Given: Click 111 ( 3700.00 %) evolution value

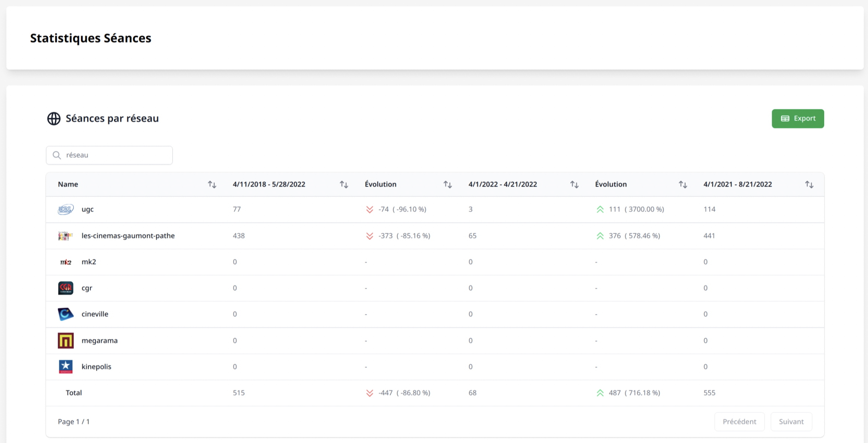Looking at the screenshot, I should click(636, 209).
